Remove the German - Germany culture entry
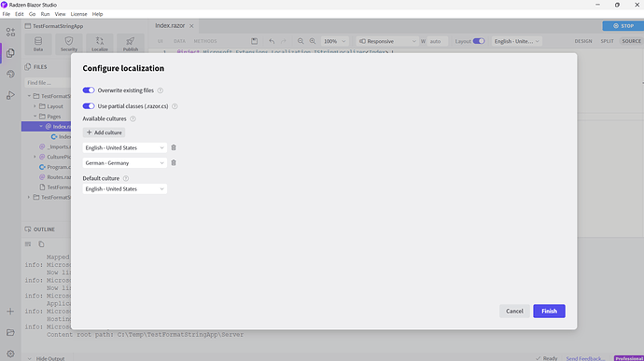This screenshot has width=644, height=361. pyautogui.click(x=174, y=162)
